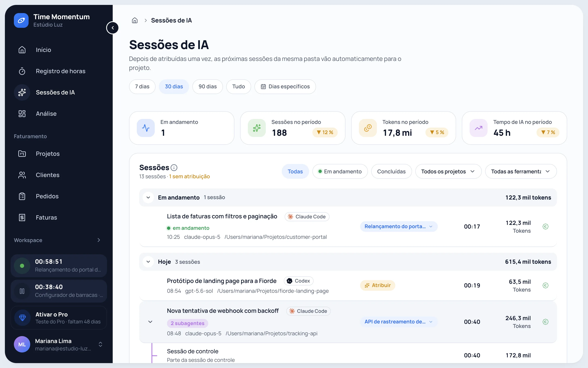Open Clientes in the sidebar
The image size is (588, 368).
(x=59, y=175)
